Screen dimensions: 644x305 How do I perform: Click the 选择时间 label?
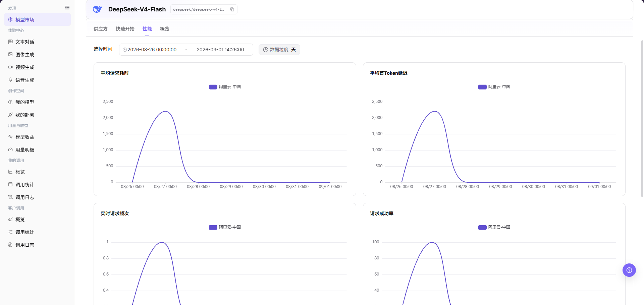coord(103,49)
